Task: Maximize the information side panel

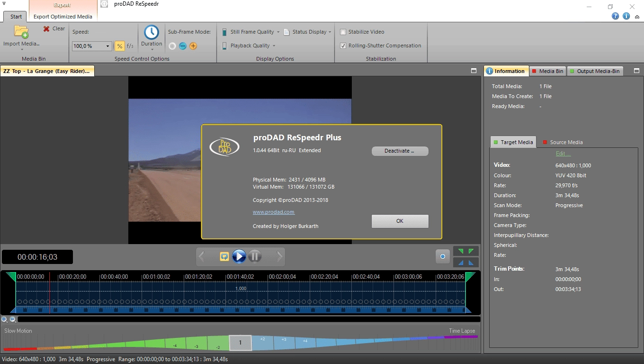Action: coord(637,71)
